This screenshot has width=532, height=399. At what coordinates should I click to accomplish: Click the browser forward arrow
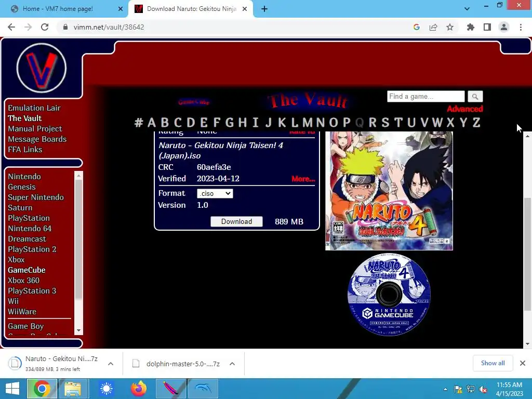coord(28,27)
